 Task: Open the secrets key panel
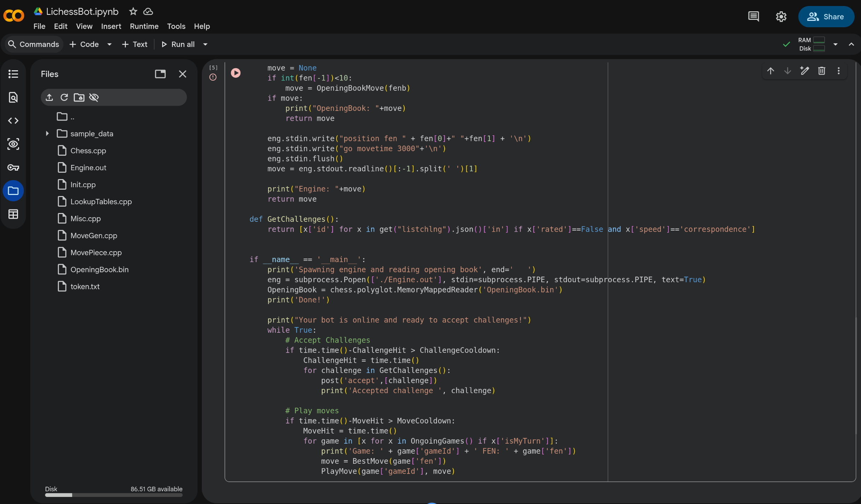click(13, 167)
